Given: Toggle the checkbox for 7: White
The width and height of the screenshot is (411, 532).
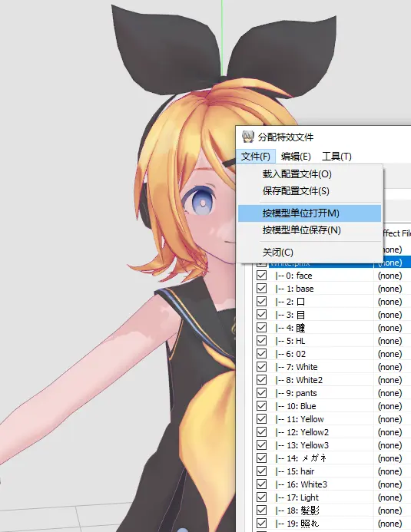Looking at the screenshot, I should [x=261, y=367].
